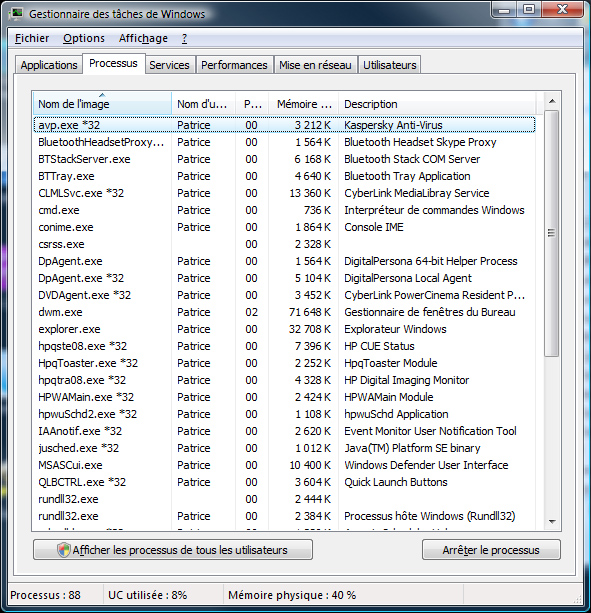This screenshot has height=613, width=591.
Task: Click the scrollbar down arrow
Action: 552,522
